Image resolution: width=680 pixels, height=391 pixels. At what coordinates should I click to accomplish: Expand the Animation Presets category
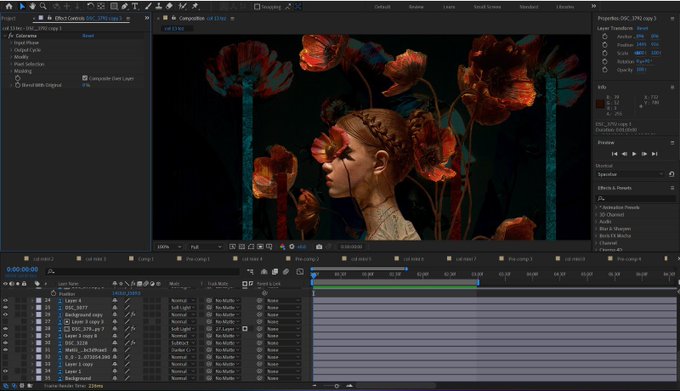[596, 208]
